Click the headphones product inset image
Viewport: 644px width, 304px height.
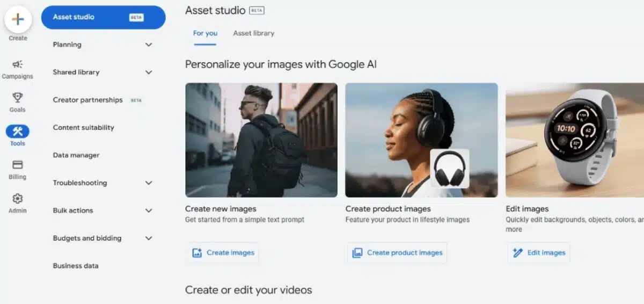click(450, 169)
